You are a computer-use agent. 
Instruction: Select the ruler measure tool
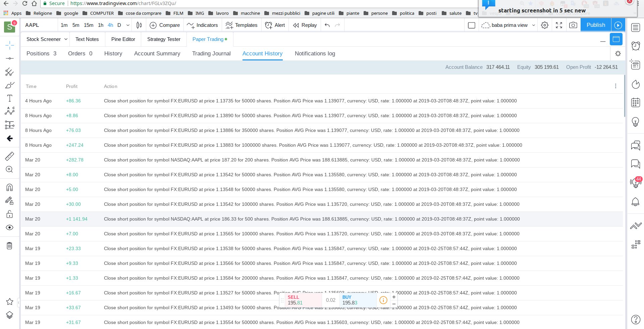(x=9, y=156)
